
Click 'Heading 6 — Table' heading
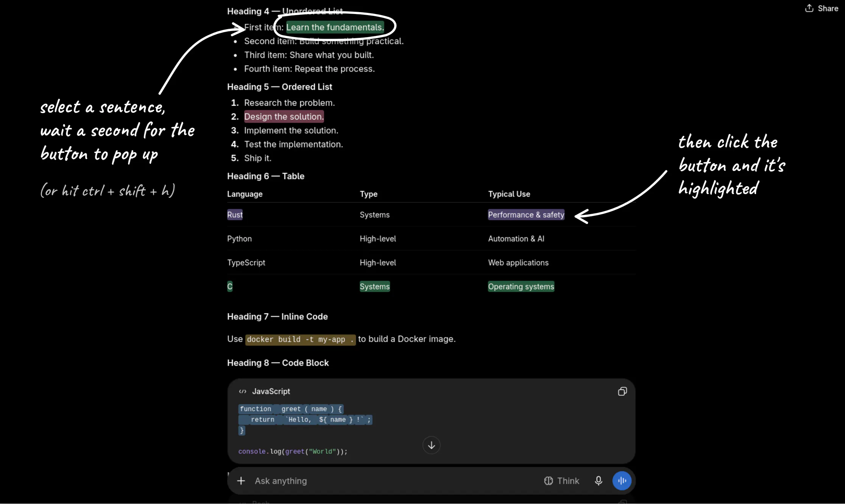coord(266,176)
